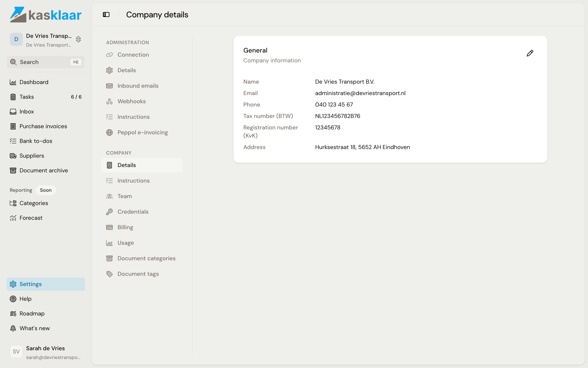Open Settings in sidebar
588x368 pixels.
[46, 284]
